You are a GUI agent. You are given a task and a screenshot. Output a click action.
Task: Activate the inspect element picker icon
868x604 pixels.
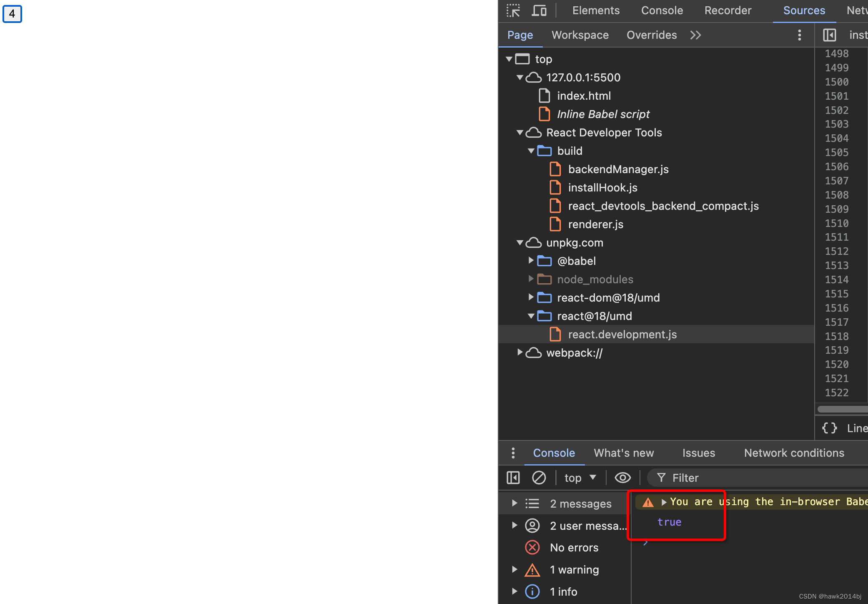(513, 10)
